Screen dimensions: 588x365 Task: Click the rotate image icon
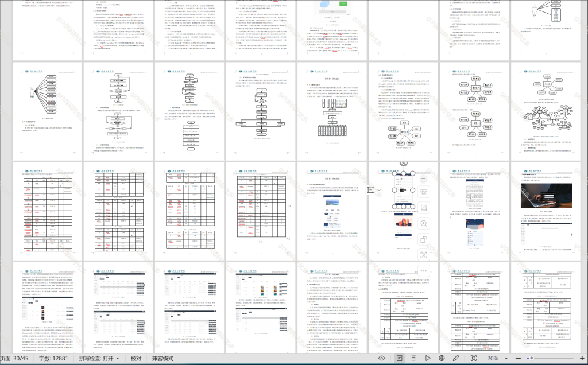(x=424, y=239)
